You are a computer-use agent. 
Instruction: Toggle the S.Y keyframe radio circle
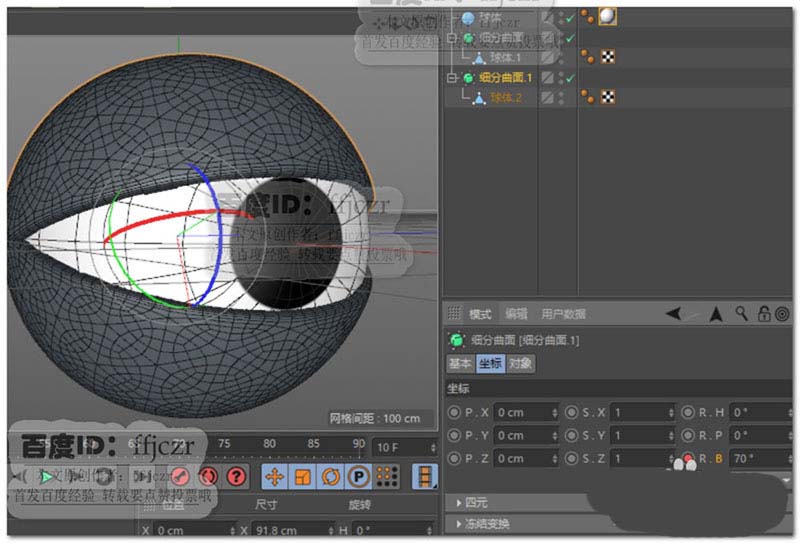point(572,435)
